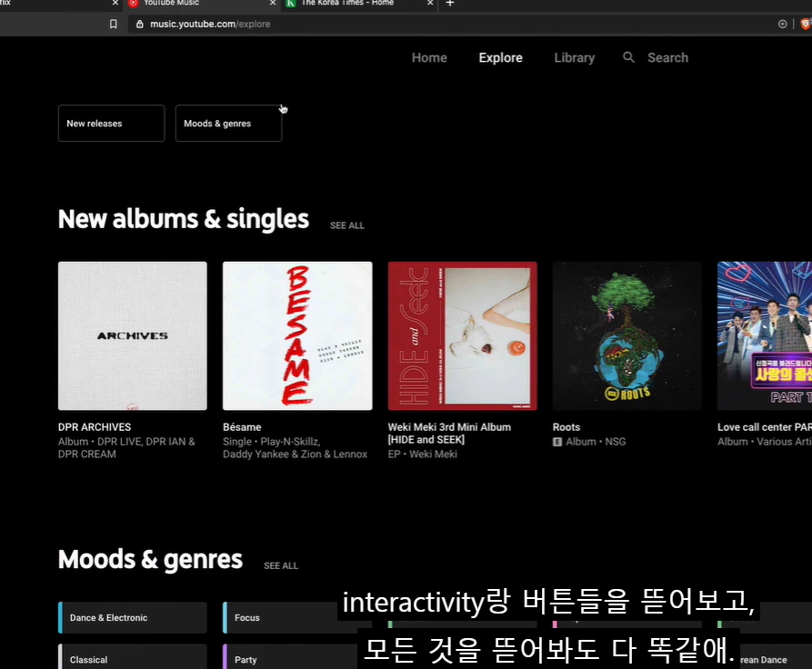Viewport: 812px width, 669px height.
Task: Click the Weki Meki 3rd Mini Album title
Action: coord(449,434)
